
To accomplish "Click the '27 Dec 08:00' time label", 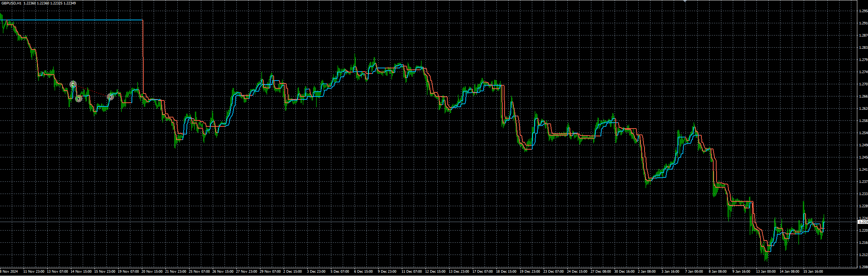I will [601, 272].
